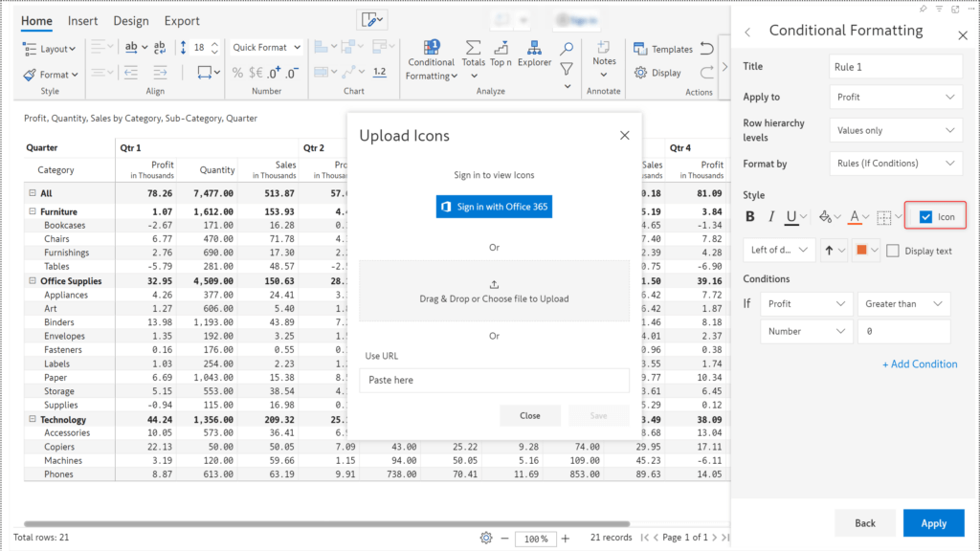Click Close in the Upload Icons dialog
This screenshot has height=551, width=980.
click(x=530, y=415)
